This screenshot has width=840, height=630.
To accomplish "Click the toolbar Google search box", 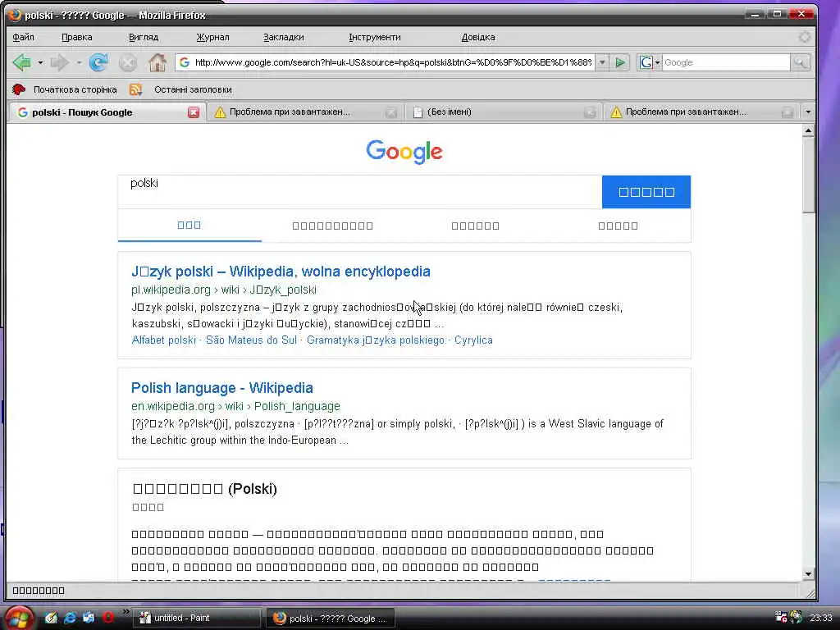I will click(x=726, y=62).
